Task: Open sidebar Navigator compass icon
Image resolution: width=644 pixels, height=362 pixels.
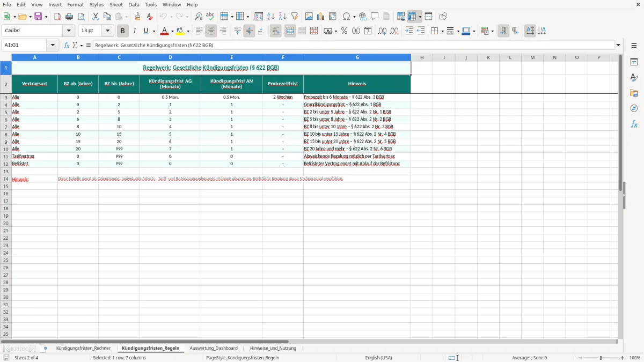Action: [634, 108]
